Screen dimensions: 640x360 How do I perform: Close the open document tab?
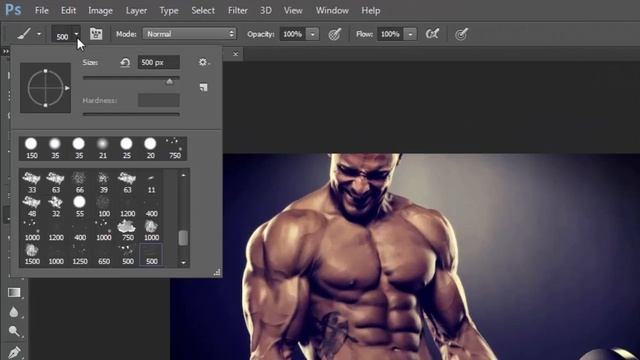point(236,54)
